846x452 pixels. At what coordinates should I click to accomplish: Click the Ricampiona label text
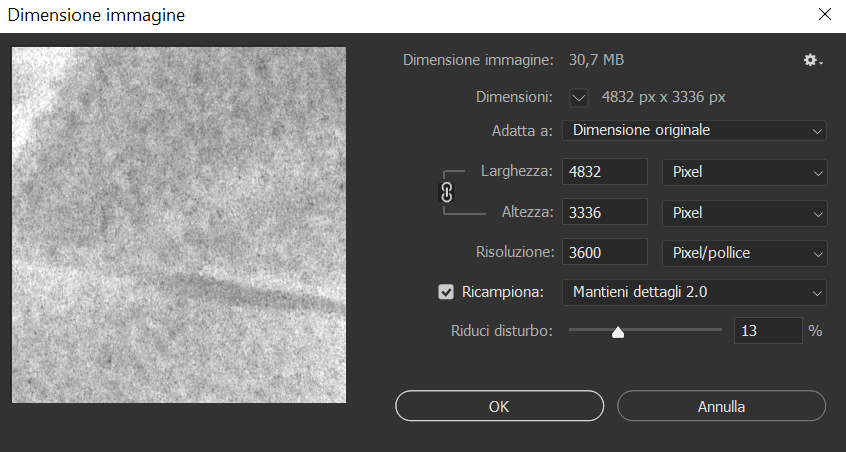pyautogui.click(x=503, y=293)
